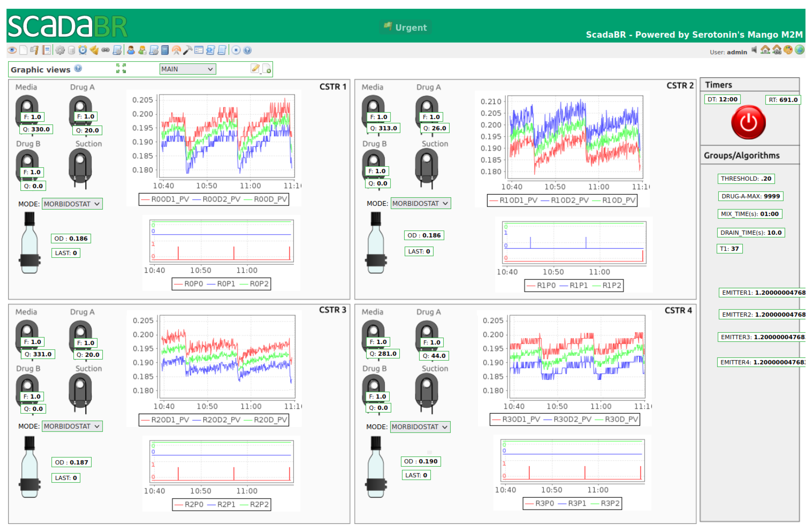Expand CSTR 4 MODE Morbidostat dropdown
This screenshot has width=812, height=530.
[x=420, y=427]
